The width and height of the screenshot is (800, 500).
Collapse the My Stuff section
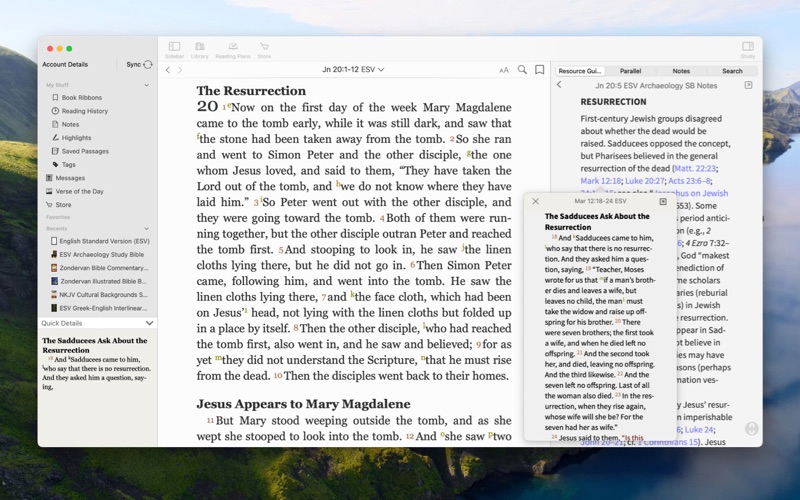pyautogui.click(x=147, y=85)
